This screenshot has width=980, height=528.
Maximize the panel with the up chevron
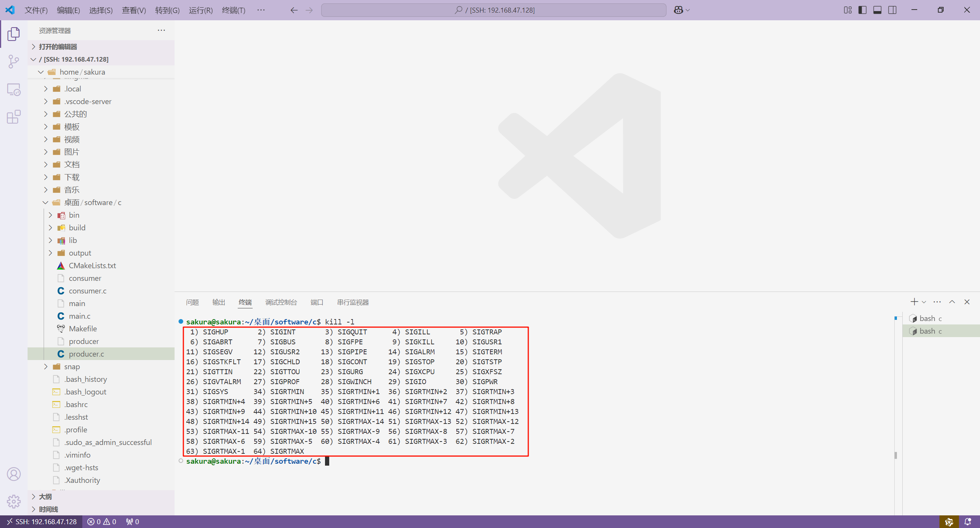[952, 302]
